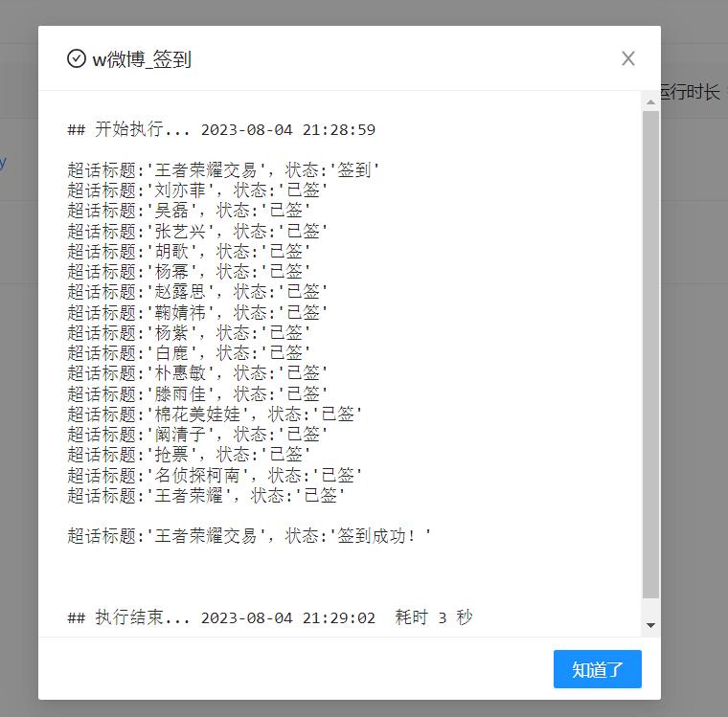The image size is (728, 717).
Task: Select the 名侦探柯南 log line
Action: (215, 475)
